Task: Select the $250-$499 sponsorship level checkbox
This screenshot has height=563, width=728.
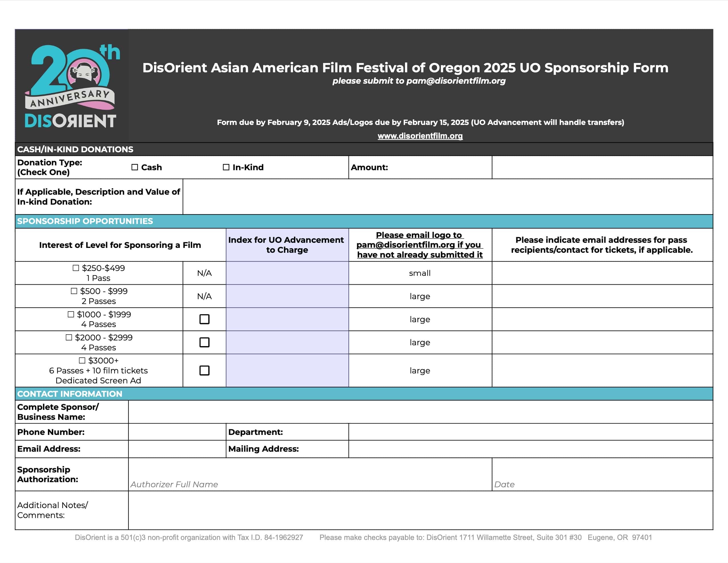Action: 76,268
